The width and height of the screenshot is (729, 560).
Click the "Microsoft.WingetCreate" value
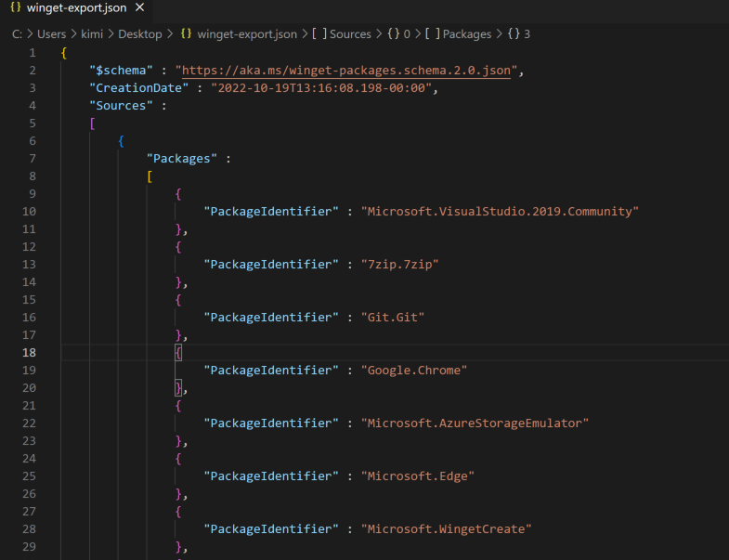[447, 529]
